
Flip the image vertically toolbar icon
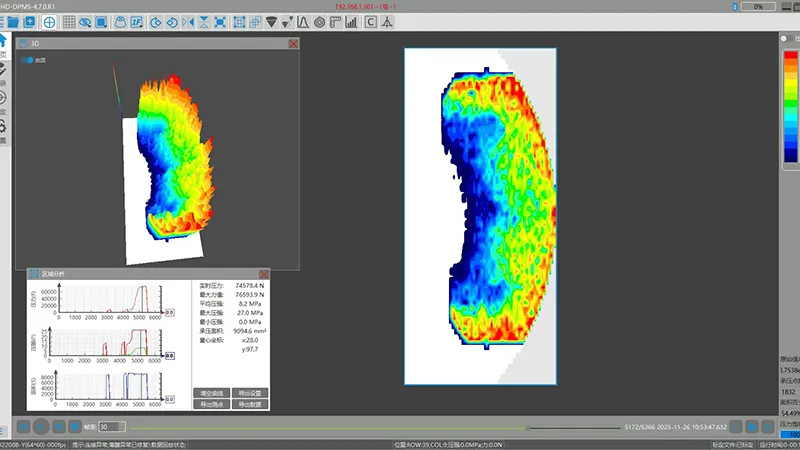click(204, 22)
